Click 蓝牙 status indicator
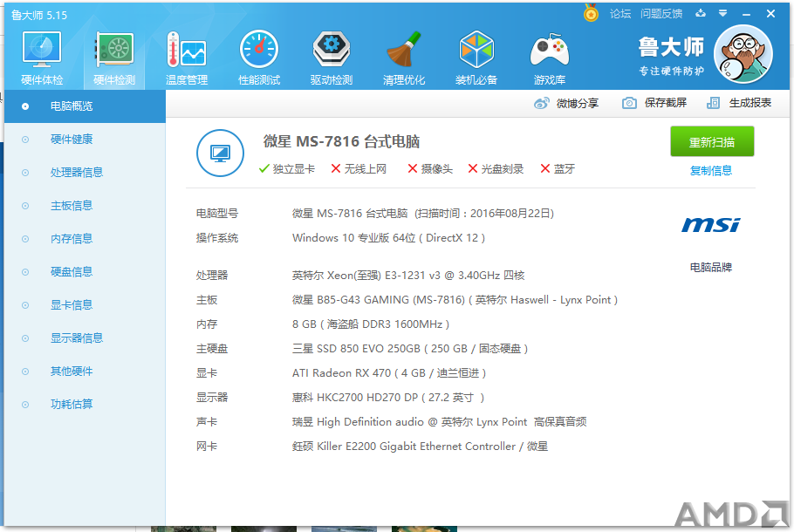This screenshot has height=532, width=794. pyautogui.click(x=558, y=169)
